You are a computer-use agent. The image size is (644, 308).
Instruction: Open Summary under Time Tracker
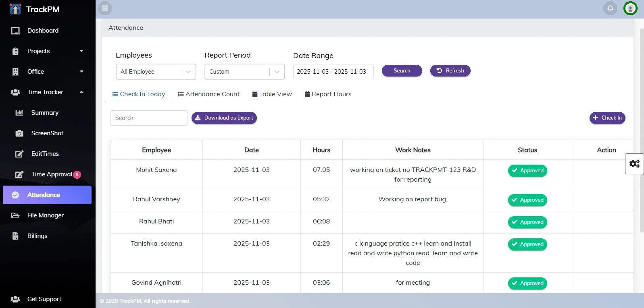45,113
